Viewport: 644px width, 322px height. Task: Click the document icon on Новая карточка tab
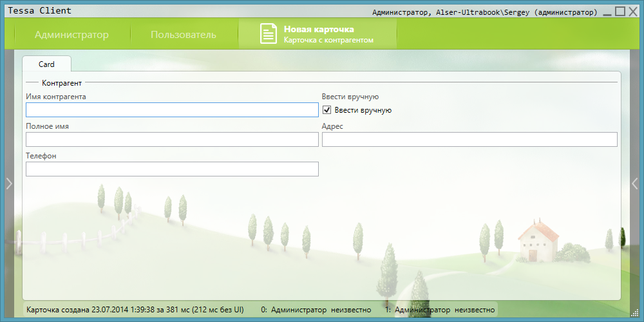[268, 34]
